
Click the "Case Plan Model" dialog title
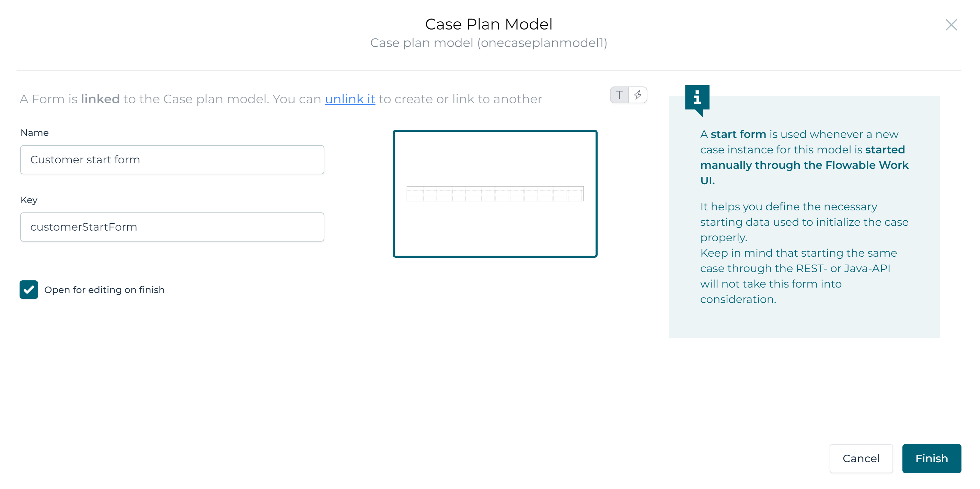(488, 24)
